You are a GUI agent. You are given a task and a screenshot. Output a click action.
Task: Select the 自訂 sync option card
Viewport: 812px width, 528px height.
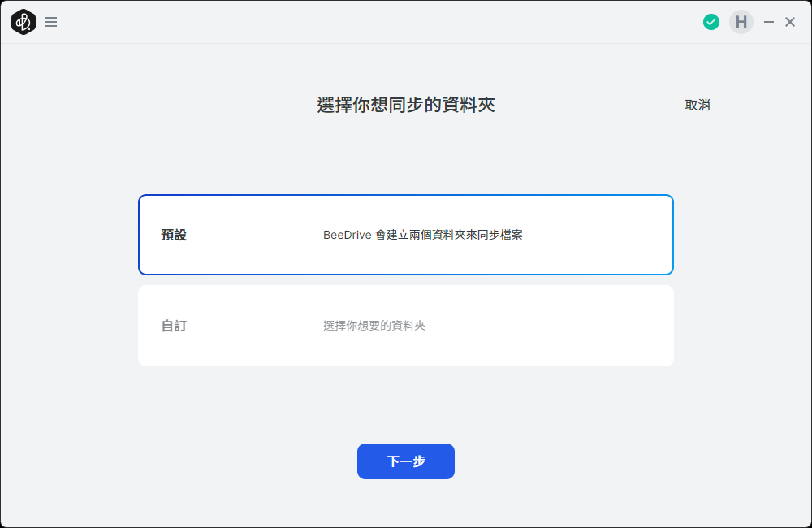pos(406,326)
